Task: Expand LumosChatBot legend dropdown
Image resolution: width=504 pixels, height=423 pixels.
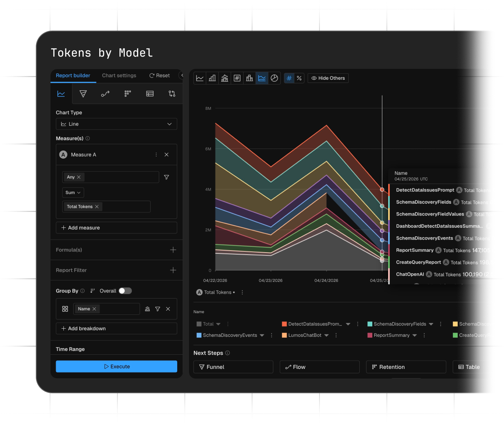Action: (326, 336)
